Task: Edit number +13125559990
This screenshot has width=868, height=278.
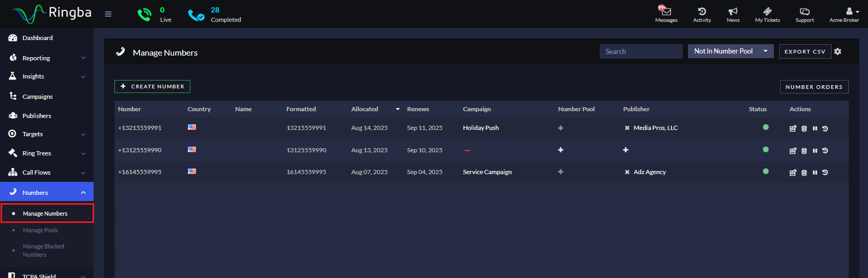Action: click(x=793, y=151)
